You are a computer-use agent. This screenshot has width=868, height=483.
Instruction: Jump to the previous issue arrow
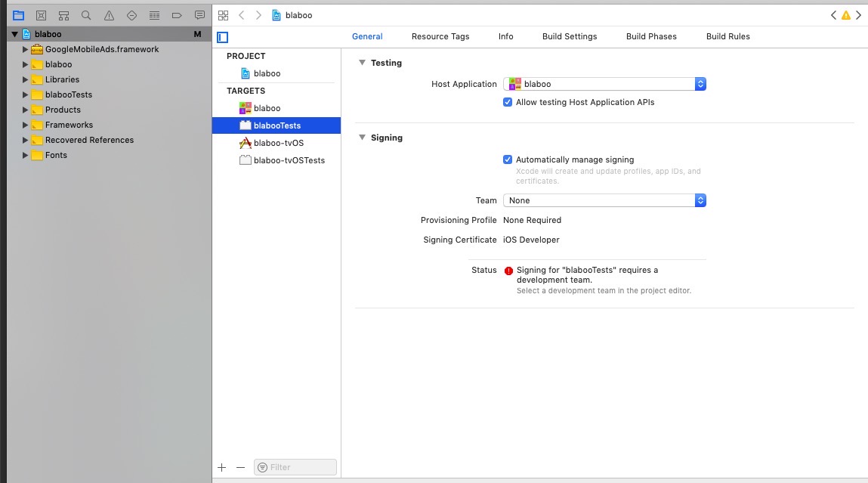click(x=834, y=16)
